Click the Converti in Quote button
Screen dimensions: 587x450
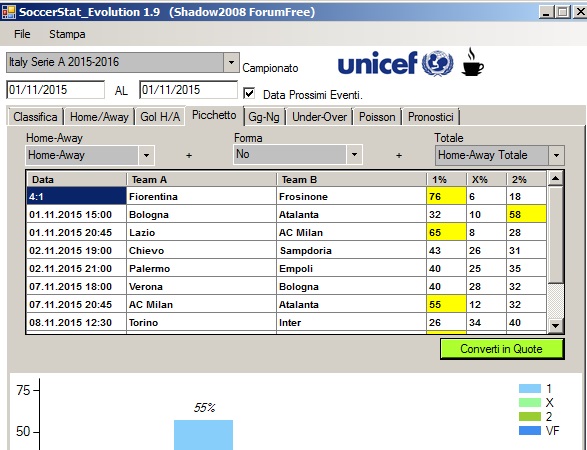[502, 349]
